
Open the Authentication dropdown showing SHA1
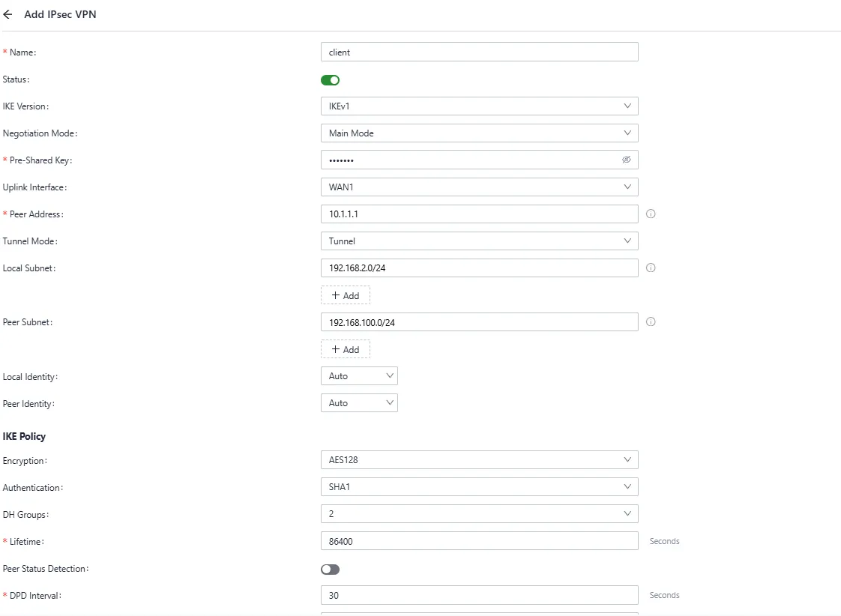[480, 487]
